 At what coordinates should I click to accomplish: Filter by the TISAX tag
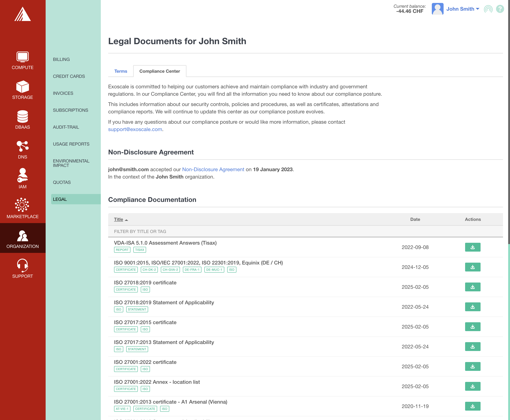tap(139, 250)
